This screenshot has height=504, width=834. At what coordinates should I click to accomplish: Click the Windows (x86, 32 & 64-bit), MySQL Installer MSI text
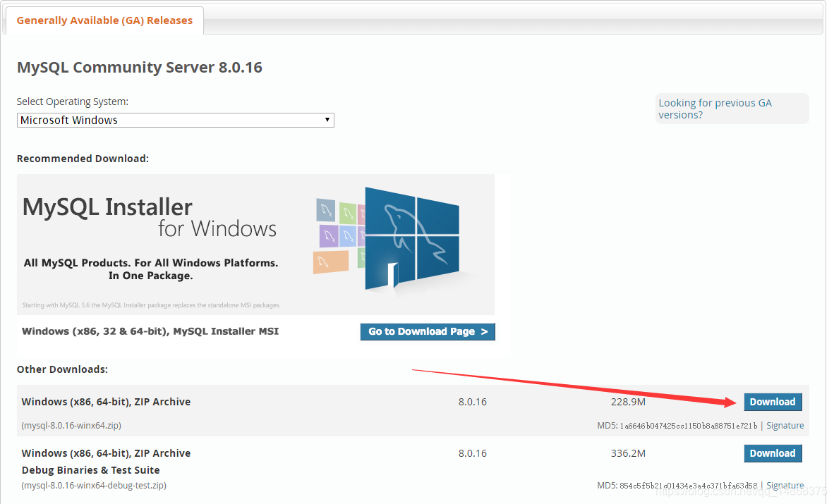(x=150, y=331)
